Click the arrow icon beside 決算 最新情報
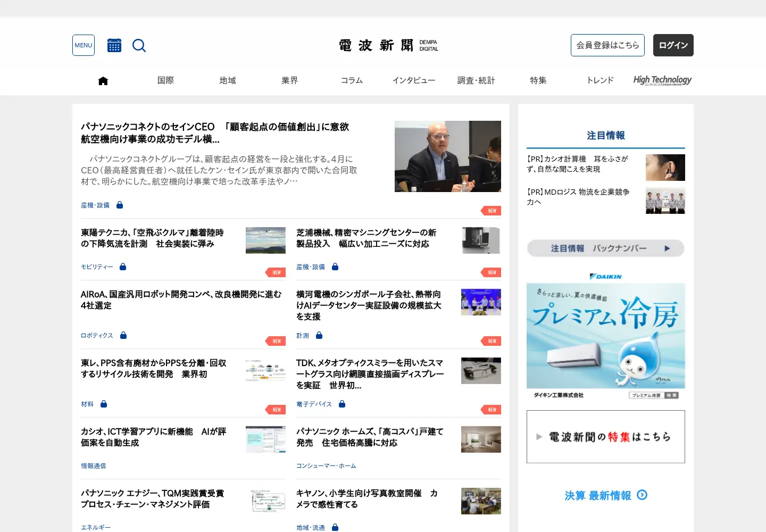 click(x=642, y=495)
